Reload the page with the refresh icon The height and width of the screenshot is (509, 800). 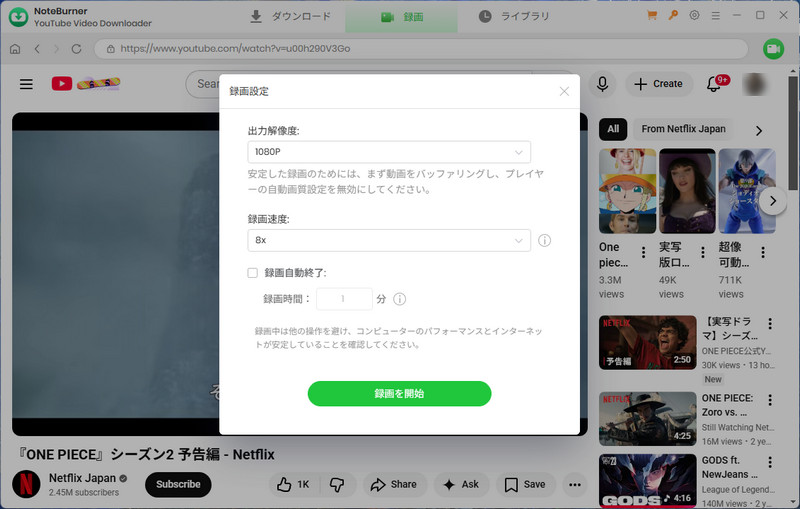77,49
